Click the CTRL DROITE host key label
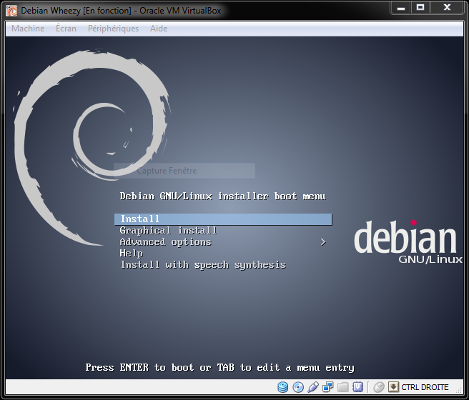Image resolution: width=469 pixels, height=400 pixels. (425, 387)
